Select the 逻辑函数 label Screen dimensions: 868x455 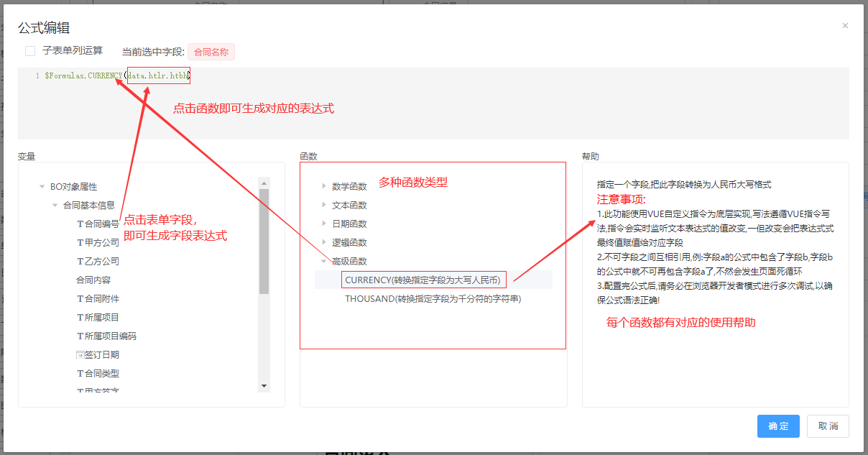349,242
